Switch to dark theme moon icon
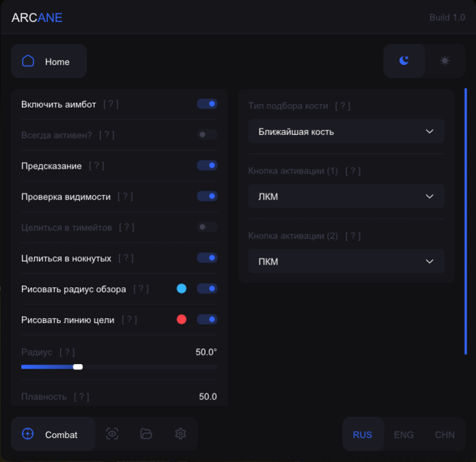Viewport: 476px width, 462px height. 404,61
